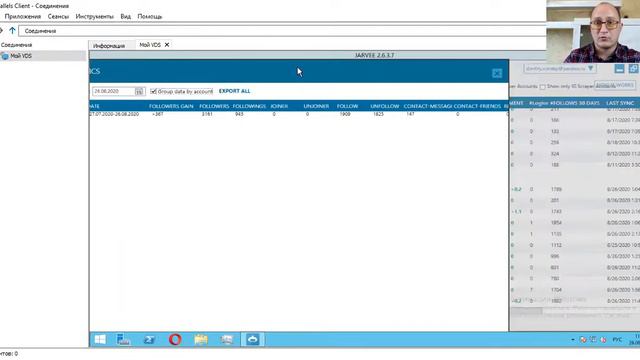Open the Windows Start button
This screenshot has height=360, width=640.
click(x=100, y=339)
